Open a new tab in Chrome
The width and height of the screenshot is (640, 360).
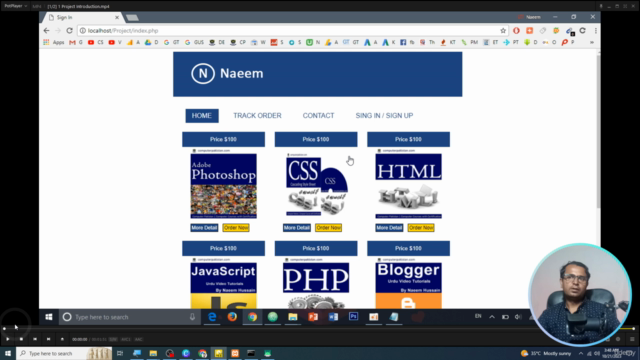[132, 18]
